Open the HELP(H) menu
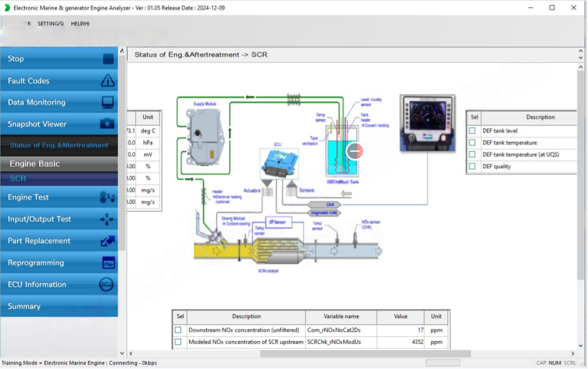The width and height of the screenshot is (588, 369). click(x=80, y=23)
